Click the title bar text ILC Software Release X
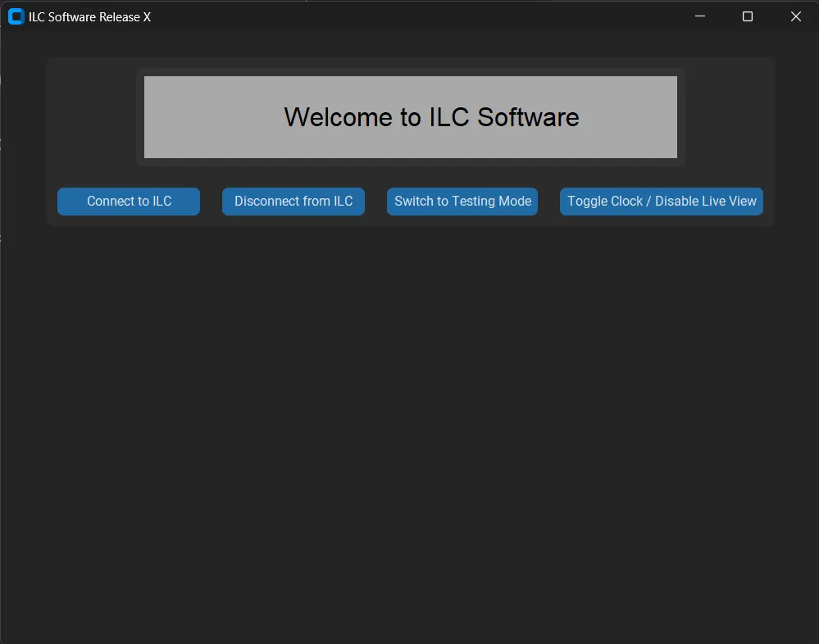The width and height of the screenshot is (819, 644). (x=90, y=16)
